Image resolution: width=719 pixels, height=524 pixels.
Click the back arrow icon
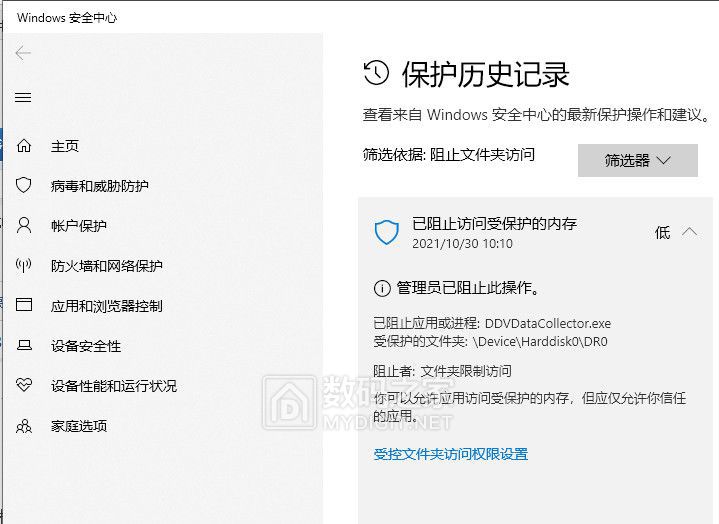[24, 54]
